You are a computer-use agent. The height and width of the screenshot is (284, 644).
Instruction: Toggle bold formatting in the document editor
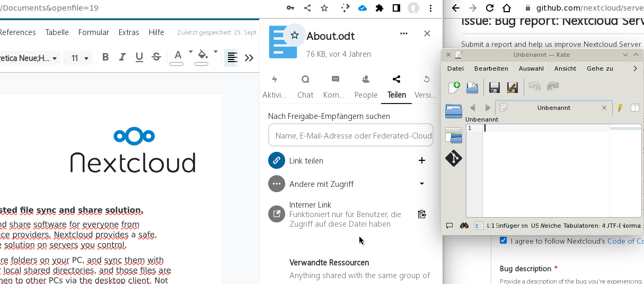pyautogui.click(x=105, y=57)
